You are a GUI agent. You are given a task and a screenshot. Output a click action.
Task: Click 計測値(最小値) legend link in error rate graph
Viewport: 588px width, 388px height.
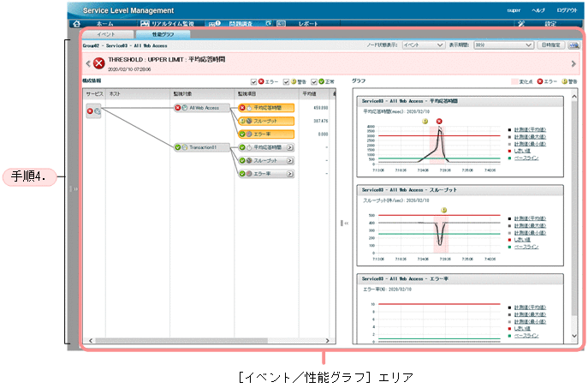coord(530,321)
